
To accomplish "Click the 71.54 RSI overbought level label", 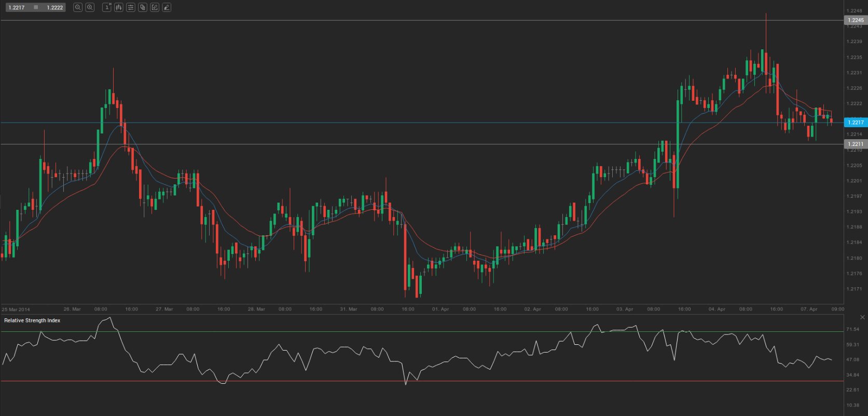I will point(852,329).
